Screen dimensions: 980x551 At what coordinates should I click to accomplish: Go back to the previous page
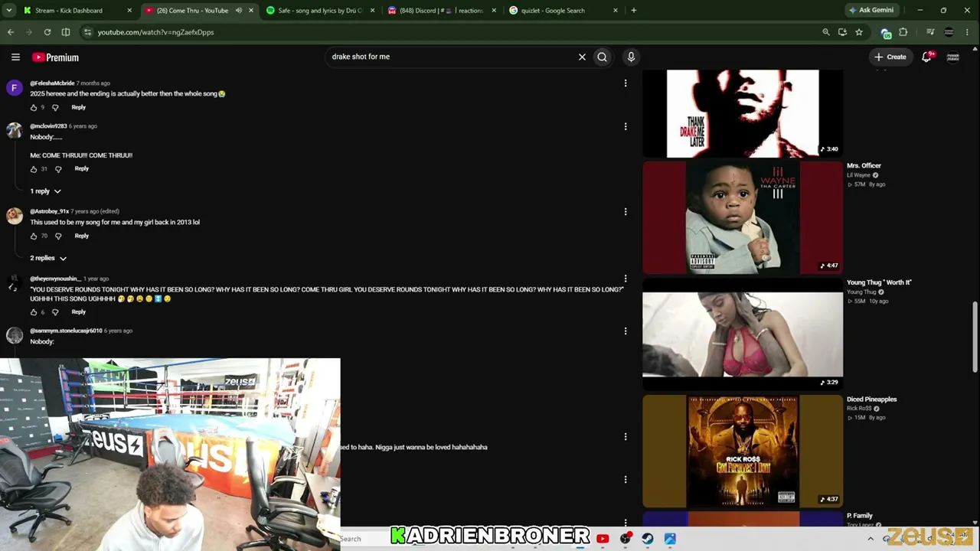pos(11,32)
